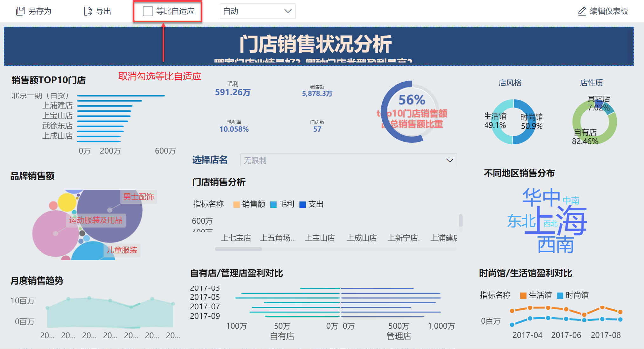Open the 自动 dropdown
This screenshot has height=349, width=644.
258,11
